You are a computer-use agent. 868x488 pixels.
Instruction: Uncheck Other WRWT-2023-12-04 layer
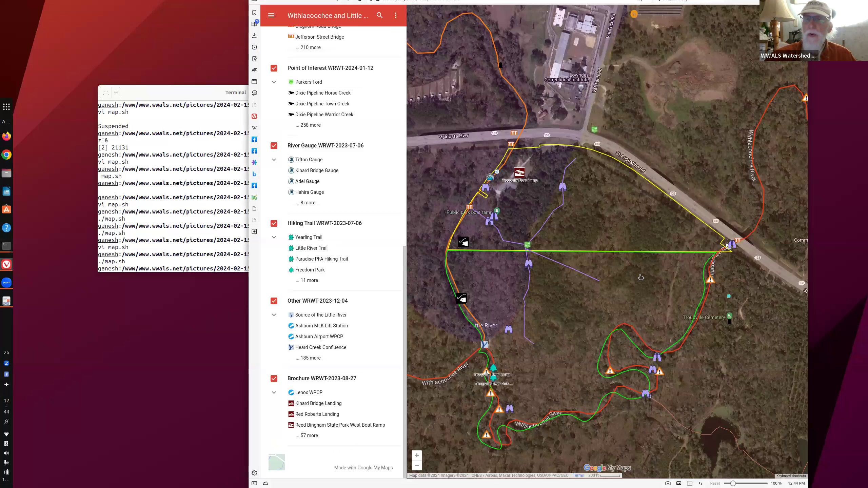point(274,301)
